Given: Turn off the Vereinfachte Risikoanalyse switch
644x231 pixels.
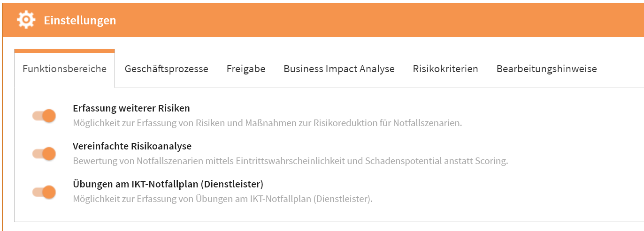Looking at the screenshot, I should 44,154.
